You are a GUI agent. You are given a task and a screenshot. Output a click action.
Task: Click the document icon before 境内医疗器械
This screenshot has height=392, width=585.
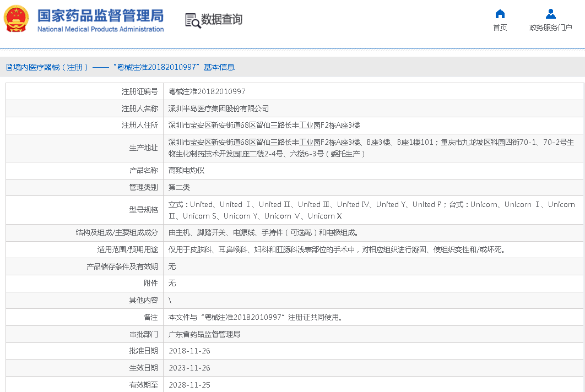(x=9, y=67)
